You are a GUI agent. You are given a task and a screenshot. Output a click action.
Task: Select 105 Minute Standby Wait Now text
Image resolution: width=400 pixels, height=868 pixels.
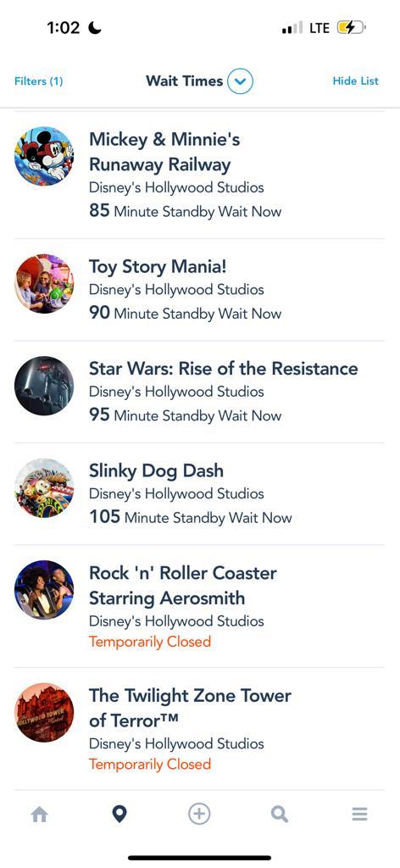191,518
